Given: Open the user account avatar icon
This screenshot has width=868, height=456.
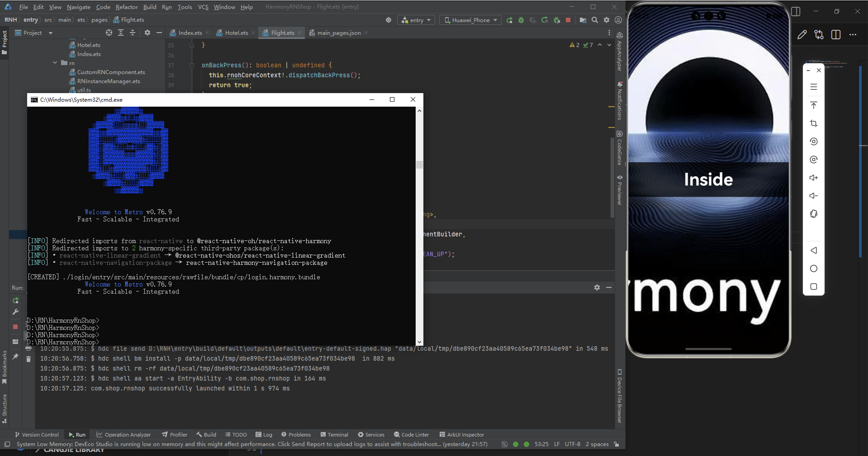Looking at the screenshot, I should pos(618,20).
